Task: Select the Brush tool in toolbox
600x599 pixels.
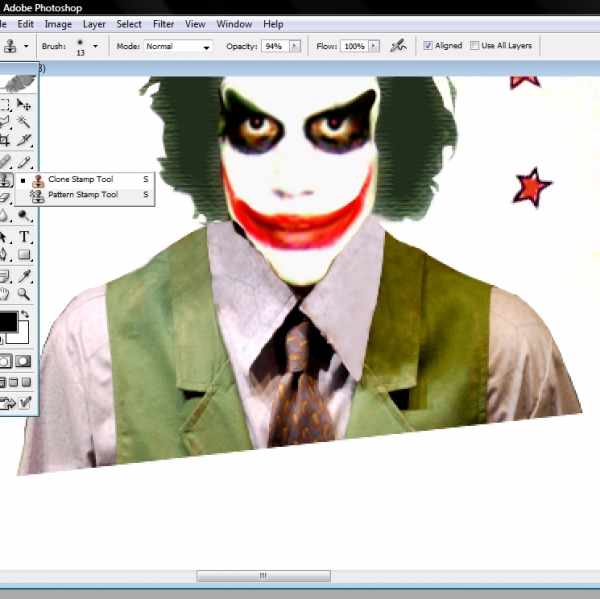Action: (24, 162)
